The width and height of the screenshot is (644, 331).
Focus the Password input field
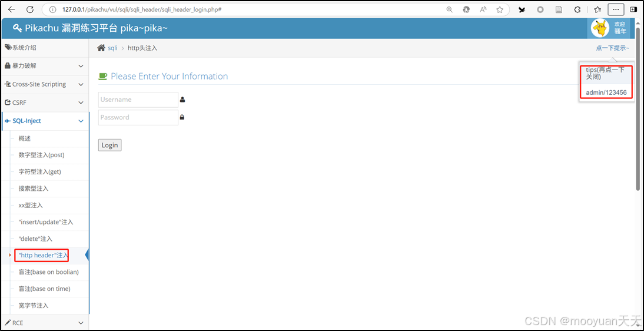tap(138, 117)
